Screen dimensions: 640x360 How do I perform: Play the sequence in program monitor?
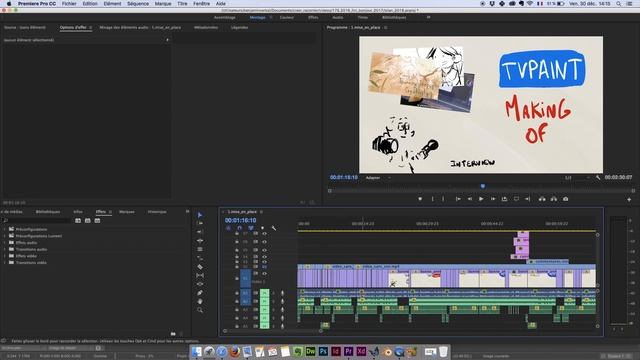coord(481,199)
